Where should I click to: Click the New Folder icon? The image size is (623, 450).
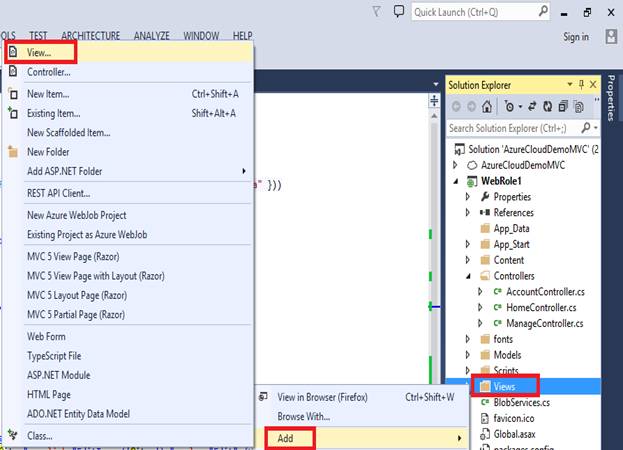tap(13, 152)
